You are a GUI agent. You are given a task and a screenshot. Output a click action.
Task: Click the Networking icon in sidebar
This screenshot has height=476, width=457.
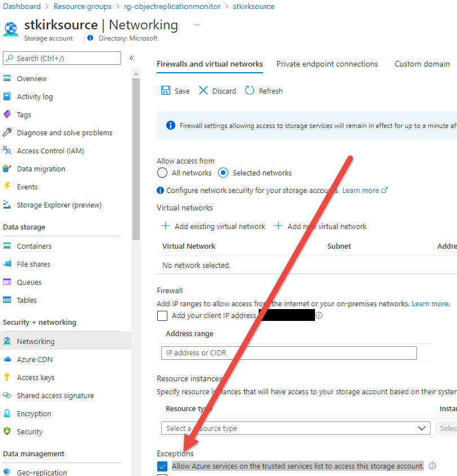(x=7, y=341)
